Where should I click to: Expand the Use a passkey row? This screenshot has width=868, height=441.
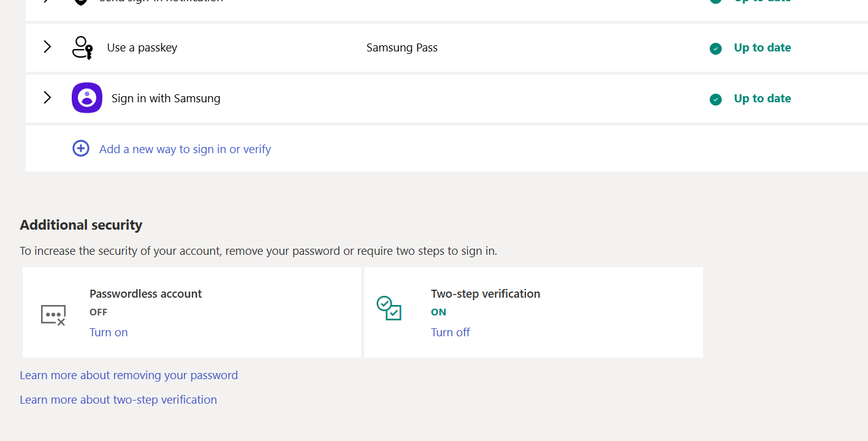tap(47, 47)
